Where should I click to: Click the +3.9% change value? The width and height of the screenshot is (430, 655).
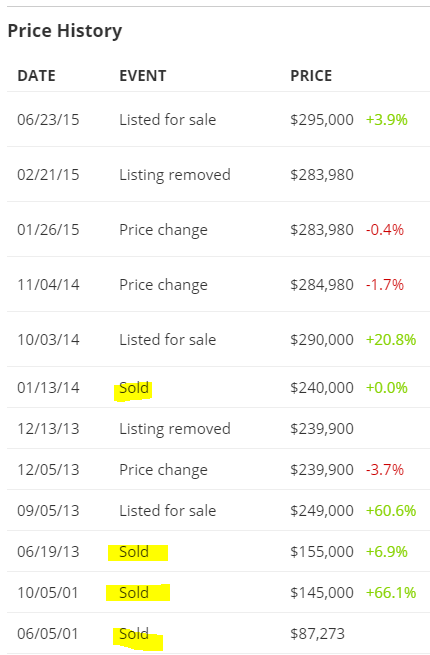click(387, 119)
